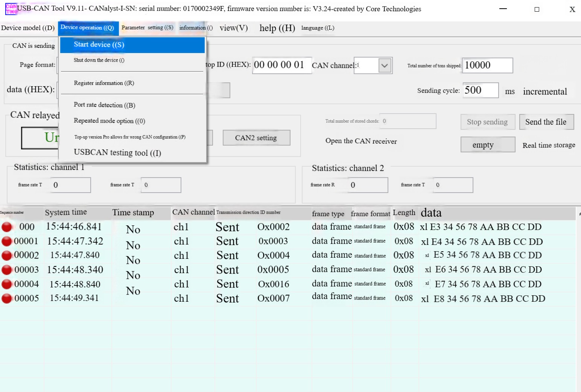Choose Start device (S) menu entry
This screenshot has width=581, height=392.
132,45
